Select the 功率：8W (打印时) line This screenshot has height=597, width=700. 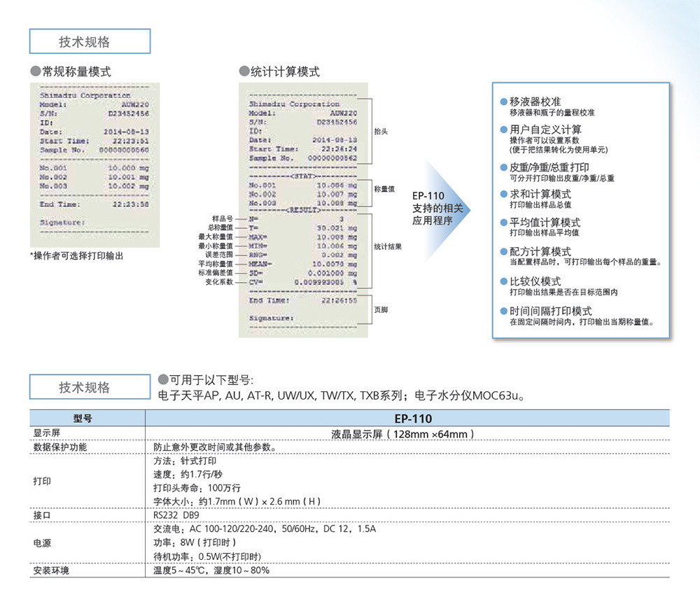(x=195, y=542)
